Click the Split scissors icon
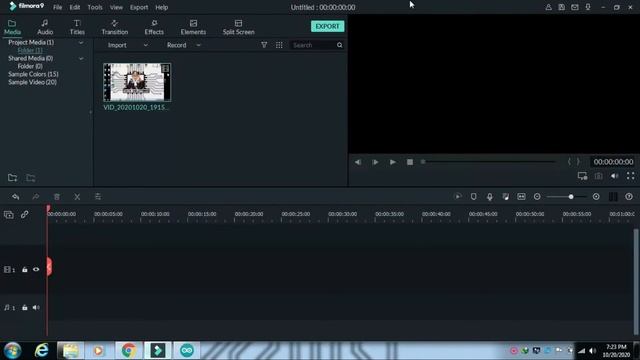 pyautogui.click(x=77, y=197)
